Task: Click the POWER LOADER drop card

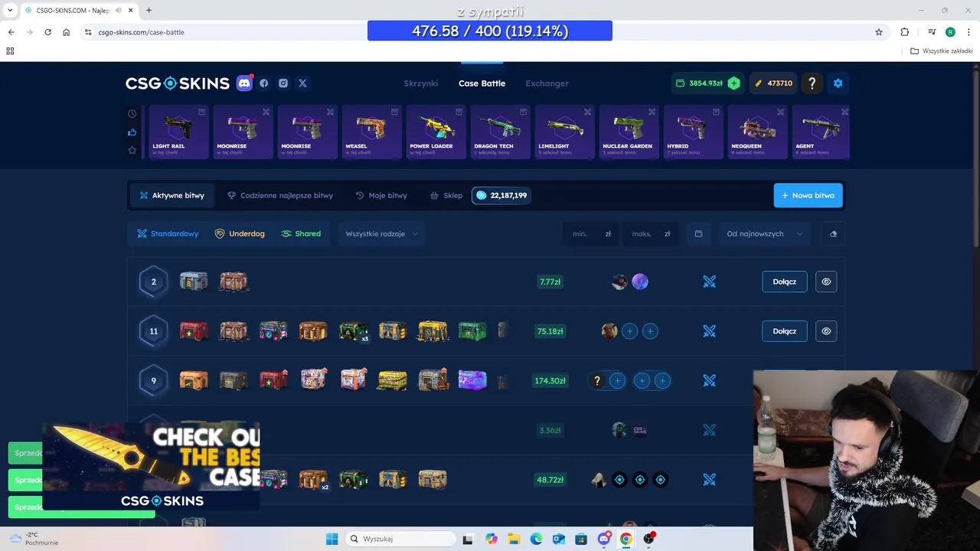Action: coord(436,132)
